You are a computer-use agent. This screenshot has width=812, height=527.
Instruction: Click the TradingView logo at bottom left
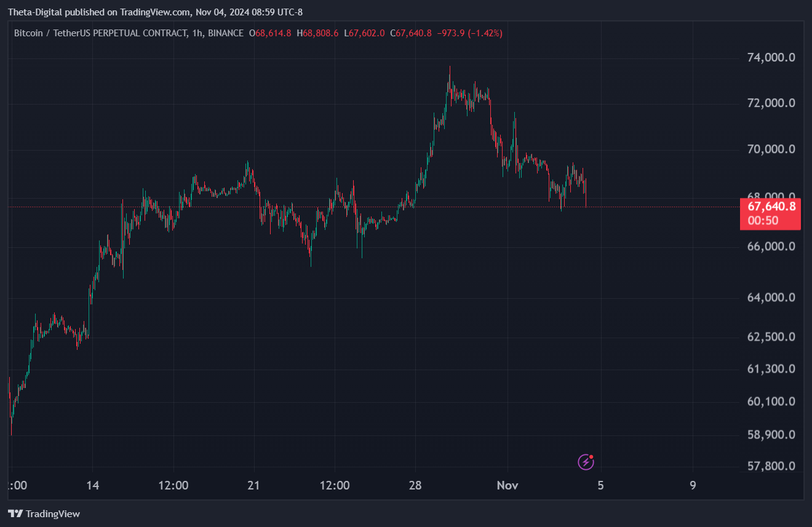[x=44, y=513]
